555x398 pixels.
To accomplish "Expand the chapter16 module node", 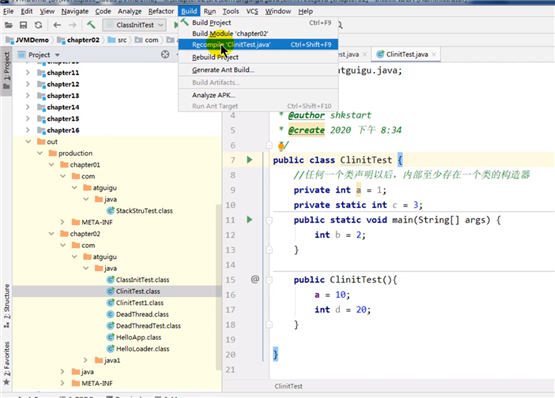I will click(28, 130).
